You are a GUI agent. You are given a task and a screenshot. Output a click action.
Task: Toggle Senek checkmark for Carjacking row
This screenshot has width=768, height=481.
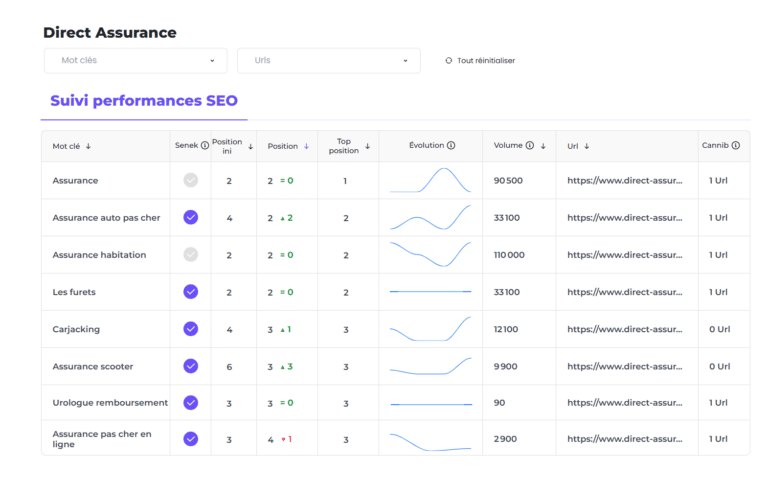(x=190, y=329)
